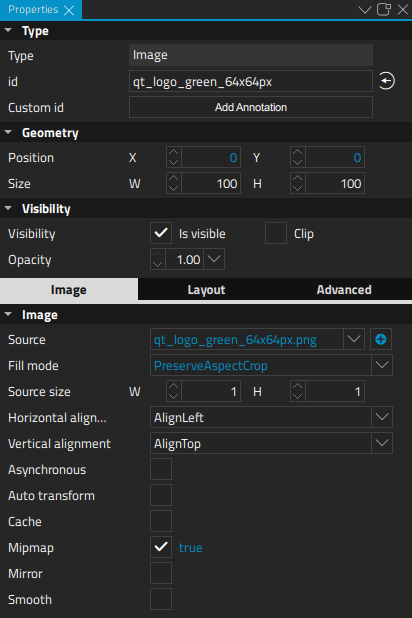Enable the Cache checkbox
This screenshot has height=618, width=412.
coord(161,521)
